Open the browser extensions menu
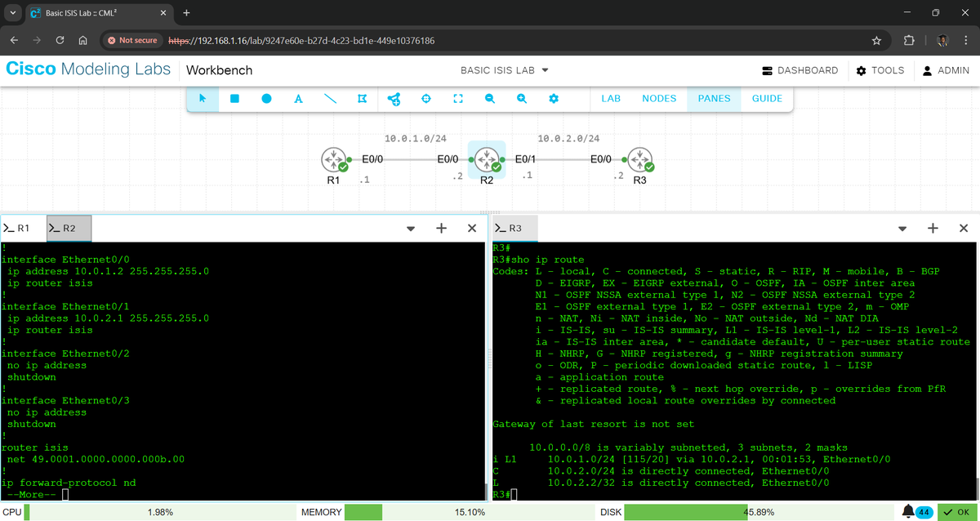The width and height of the screenshot is (980, 521). (x=909, y=40)
